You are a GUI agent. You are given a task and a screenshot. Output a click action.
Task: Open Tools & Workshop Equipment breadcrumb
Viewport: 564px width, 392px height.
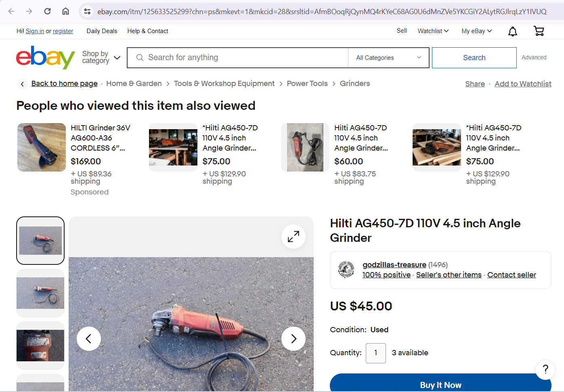[x=224, y=84]
